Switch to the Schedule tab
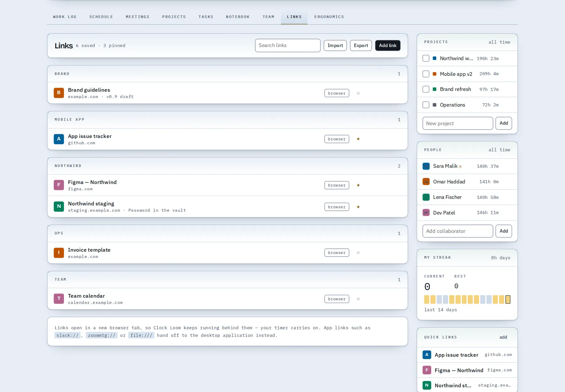This screenshot has width=565, height=392. (x=101, y=17)
